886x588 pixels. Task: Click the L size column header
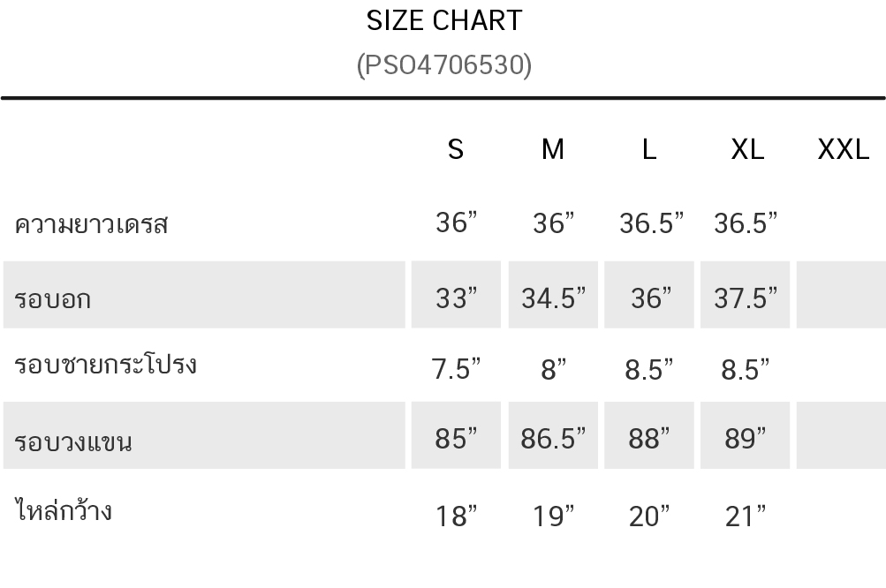(649, 150)
